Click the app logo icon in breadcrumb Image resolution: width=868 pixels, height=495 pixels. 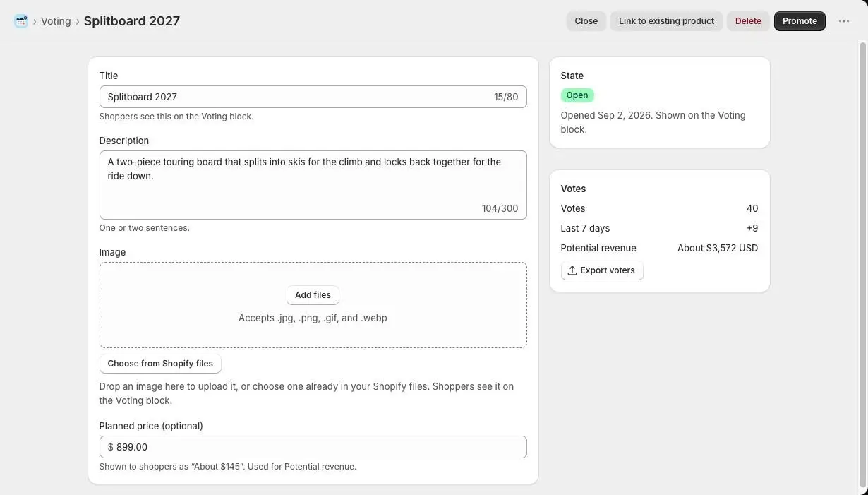(21, 21)
